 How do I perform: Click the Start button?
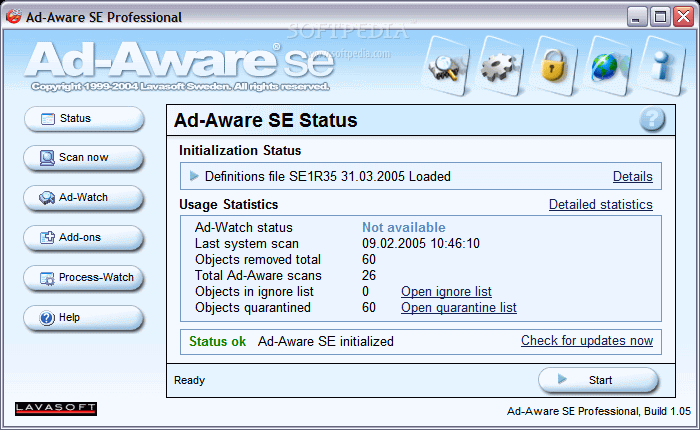point(598,380)
